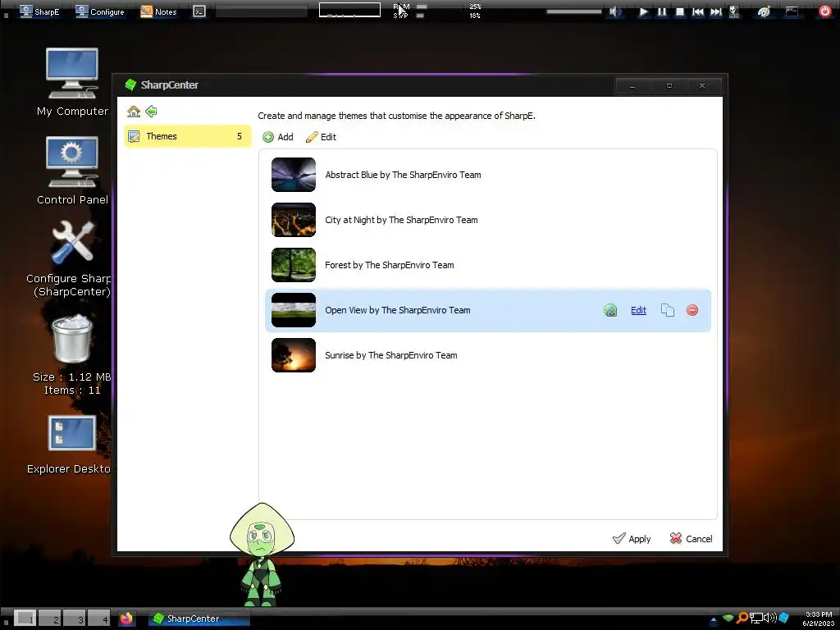The height and width of the screenshot is (630, 840).
Task: Click the Add button to create a theme
Action: point(278,137)
